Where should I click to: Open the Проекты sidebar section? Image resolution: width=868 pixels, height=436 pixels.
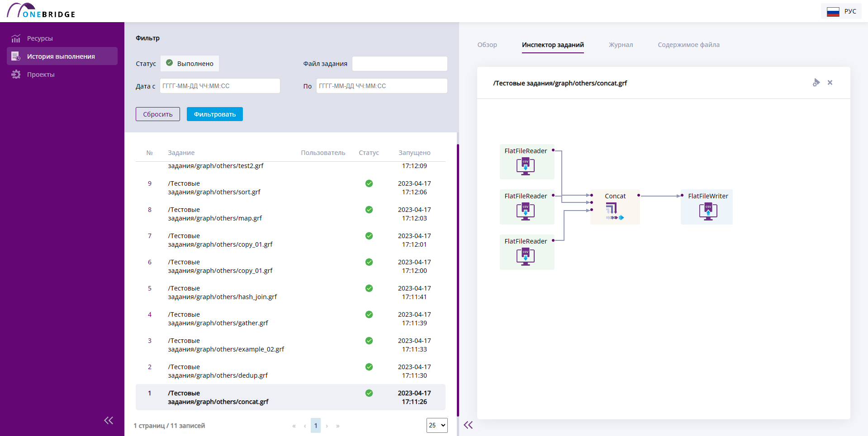pos(41,75)
